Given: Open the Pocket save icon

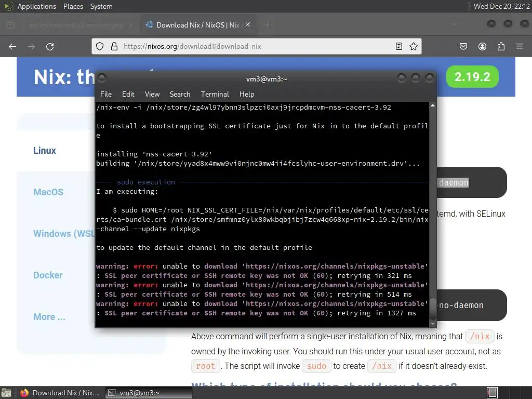Looking at the screenshot, I should point(463,46).
